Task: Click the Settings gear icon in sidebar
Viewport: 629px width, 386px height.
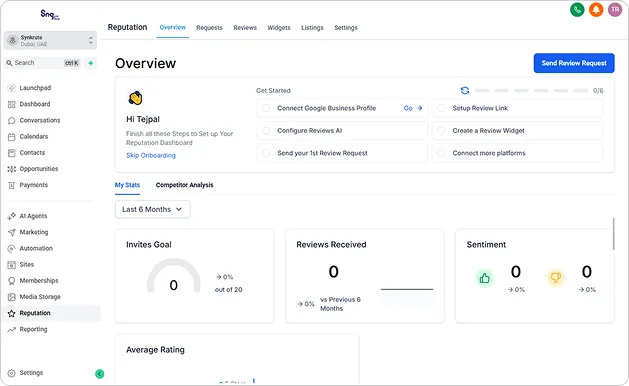Action: 12,373
